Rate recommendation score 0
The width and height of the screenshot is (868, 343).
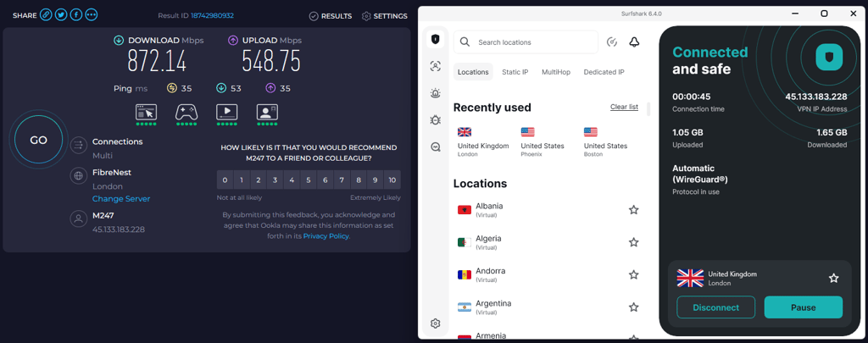[225, 180]
